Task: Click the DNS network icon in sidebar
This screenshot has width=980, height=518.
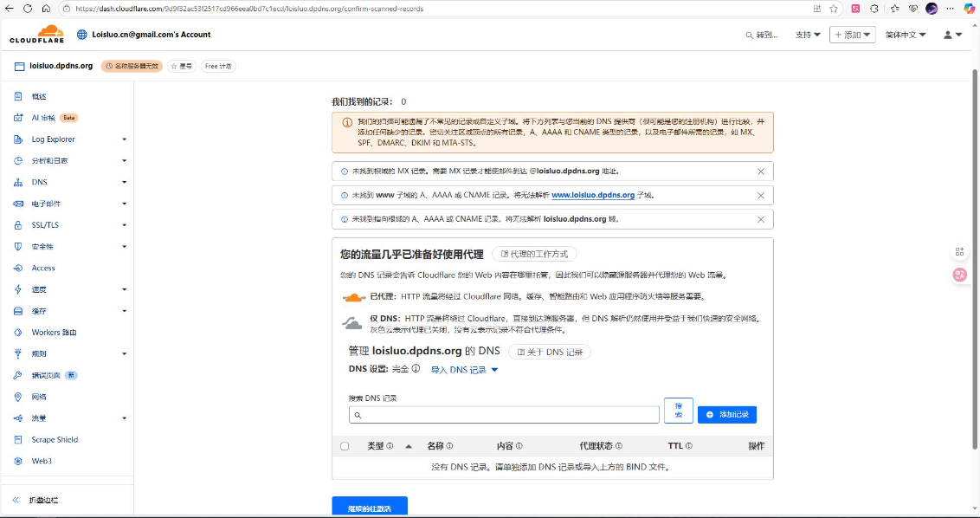Action: click(18, 182)
